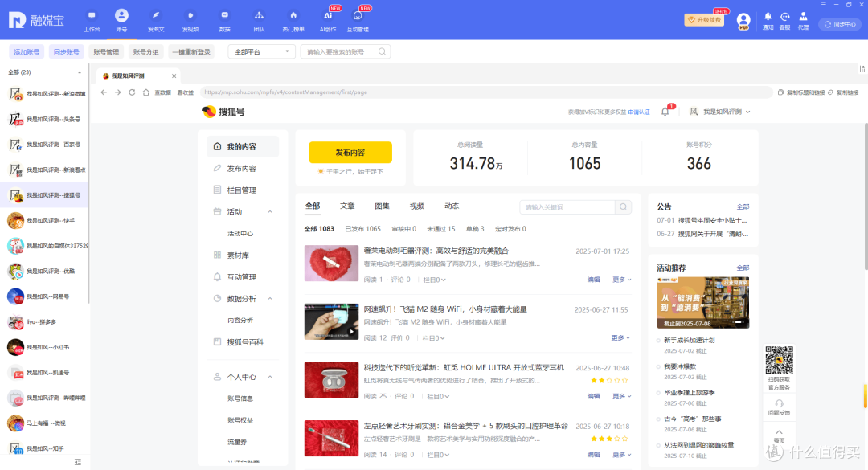The height and width of the screenshot is (470, 868).
Task: Click the VIP user avatar icon
Action: coord(743,21)
